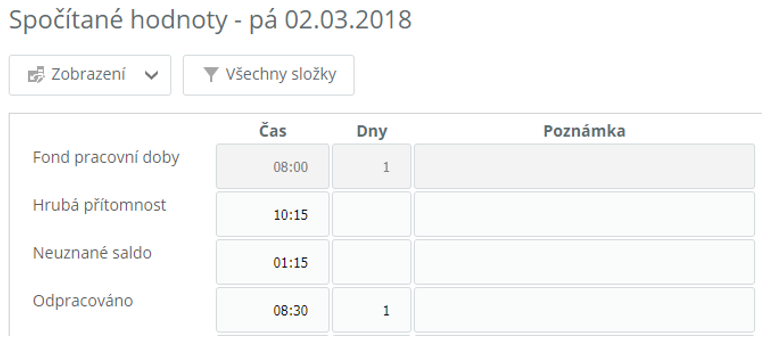Focus the Neuznané saldo note field
Screen dimensions: 771x360
click(584, 262)
